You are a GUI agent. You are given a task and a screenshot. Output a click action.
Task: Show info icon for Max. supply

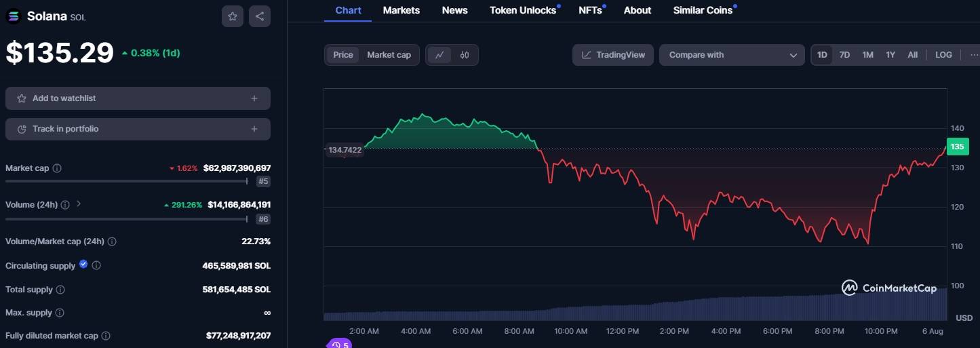[x=60, y=313]
